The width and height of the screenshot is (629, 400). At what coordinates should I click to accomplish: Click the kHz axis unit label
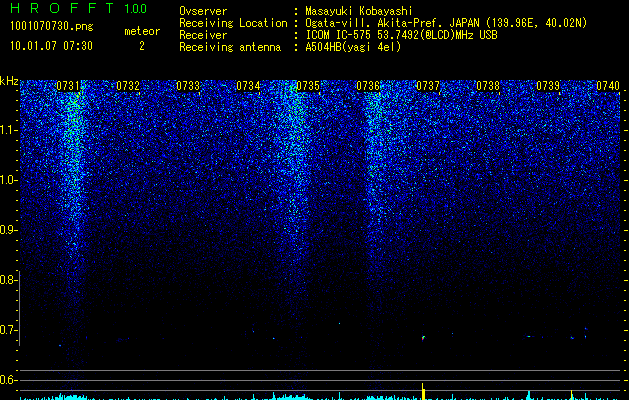coord(9,81)
